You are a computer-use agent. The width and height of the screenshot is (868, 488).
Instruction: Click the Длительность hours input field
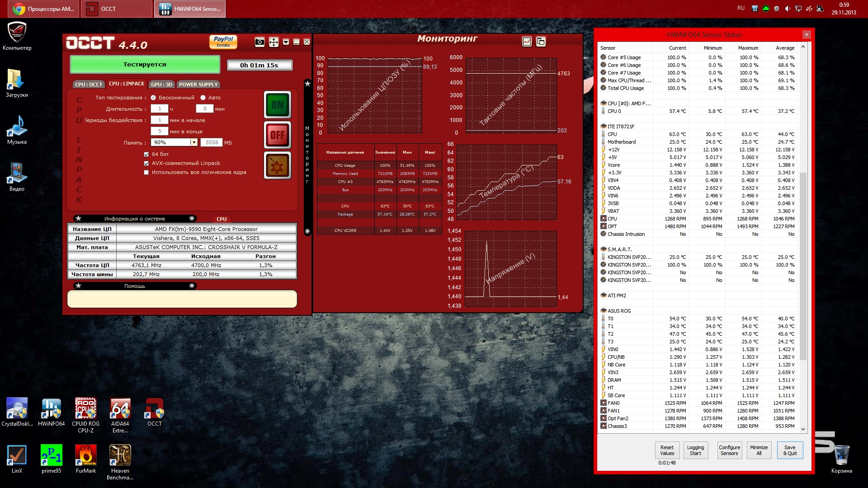tap(160, 108)
